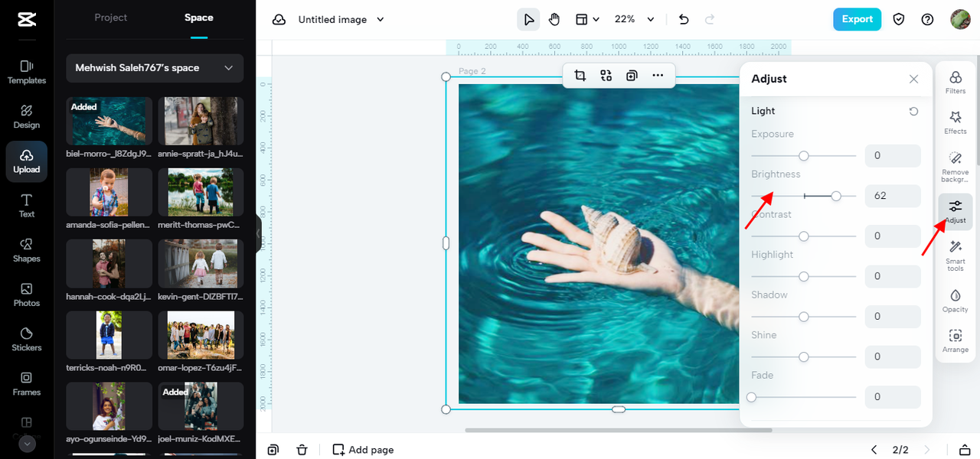Open the Stickers sidebar panel
Screen dimensions: 980x459
pos(27,339)
